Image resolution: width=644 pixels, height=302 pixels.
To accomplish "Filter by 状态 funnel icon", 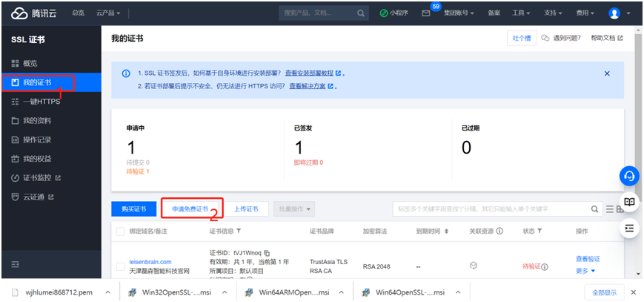I will (x=540, y=232).
